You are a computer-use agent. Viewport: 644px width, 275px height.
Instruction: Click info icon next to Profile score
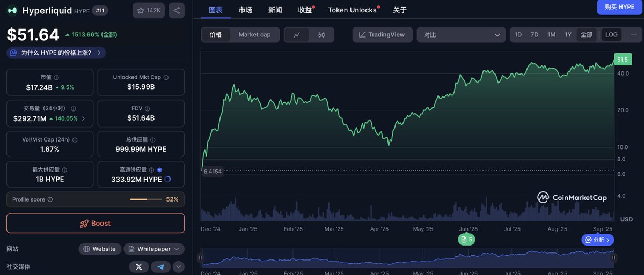click(x=50, y=199)
